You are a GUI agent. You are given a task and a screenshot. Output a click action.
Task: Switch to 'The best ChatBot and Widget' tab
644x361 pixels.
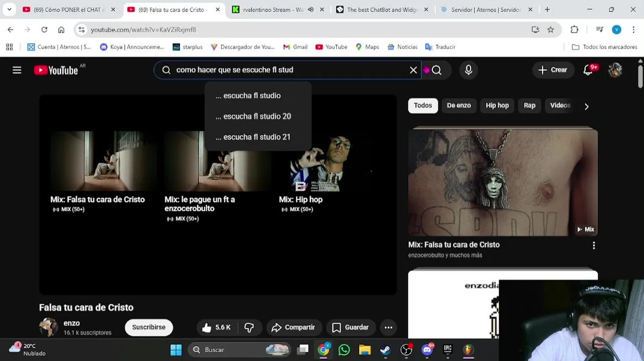click(x=382, y=10)
